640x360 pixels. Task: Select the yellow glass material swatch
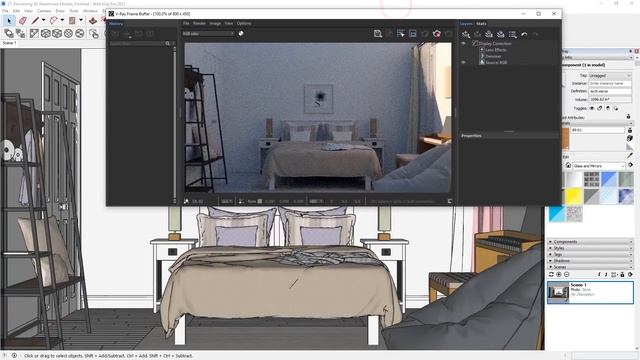[573, 196]
